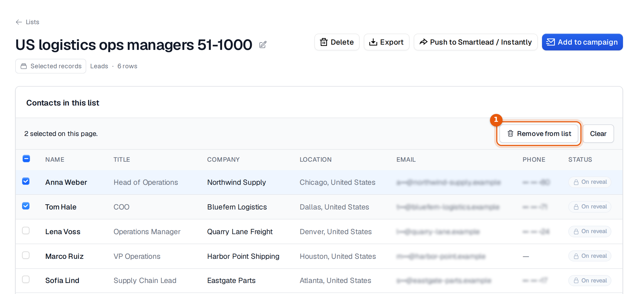Reveal Sofia Lind contact status
Image resolution: width=644 pixels, height=294 pixels.
[590, 281]
